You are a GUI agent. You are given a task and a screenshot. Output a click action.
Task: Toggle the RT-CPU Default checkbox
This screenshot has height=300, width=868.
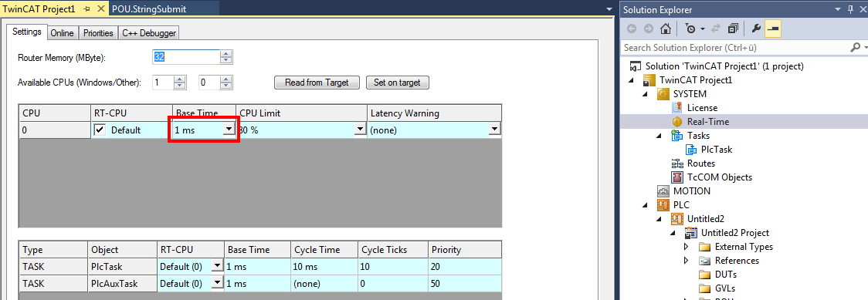[100, 130]
